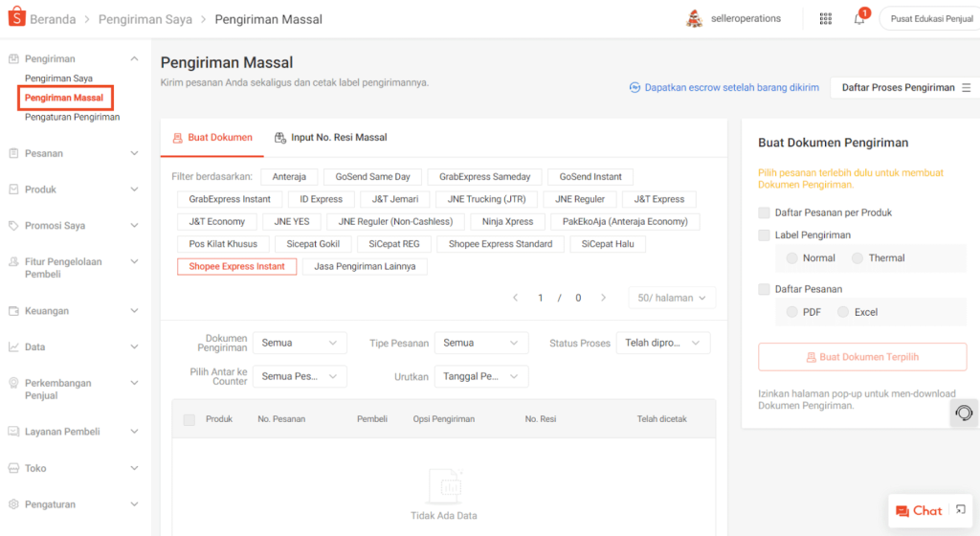Click Beranda in the breadcrumb
980x536 pixels.
(53, 19)
